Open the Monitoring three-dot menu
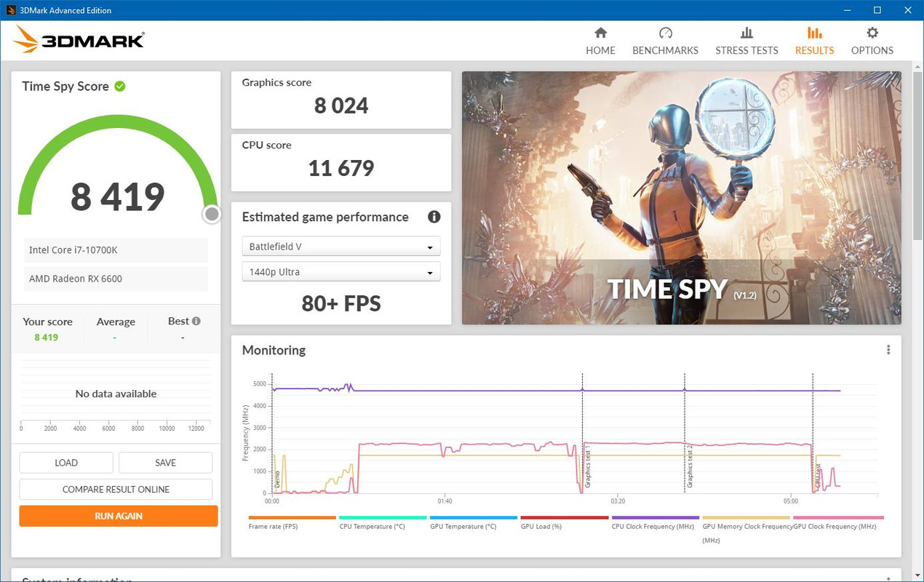 888,350
